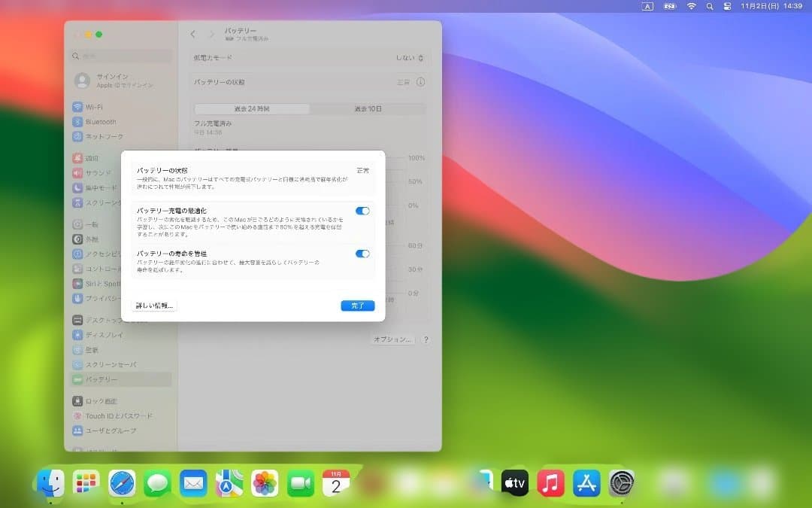Click the 完了 button in the dialog
This screenshot has height=508, width=812.
357,306
